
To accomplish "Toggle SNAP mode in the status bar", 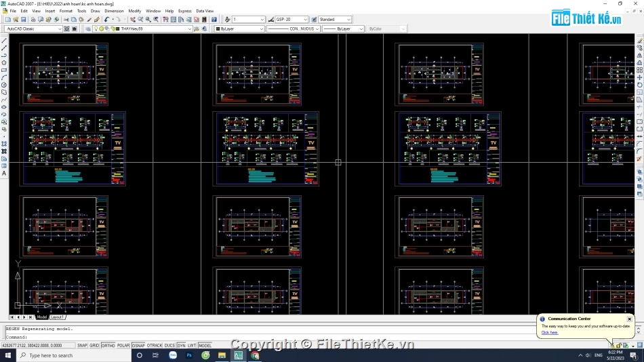I will (x=82, y=346).
